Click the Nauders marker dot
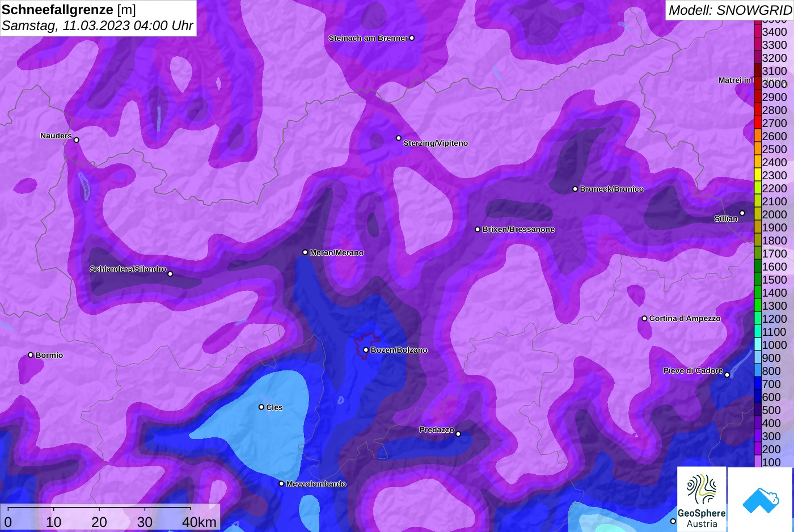This screenshot has height=532, width=794. pyautogui.click(x=77, y=140)
